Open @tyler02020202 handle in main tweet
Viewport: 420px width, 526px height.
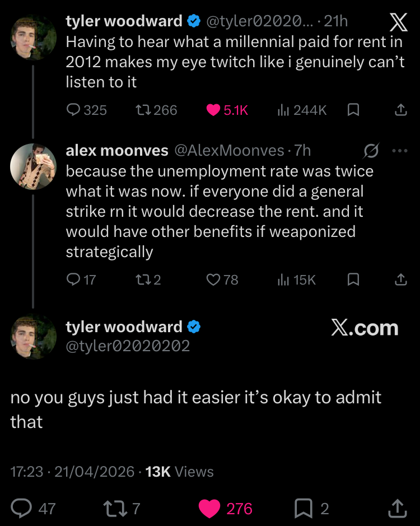coord(128,346)
